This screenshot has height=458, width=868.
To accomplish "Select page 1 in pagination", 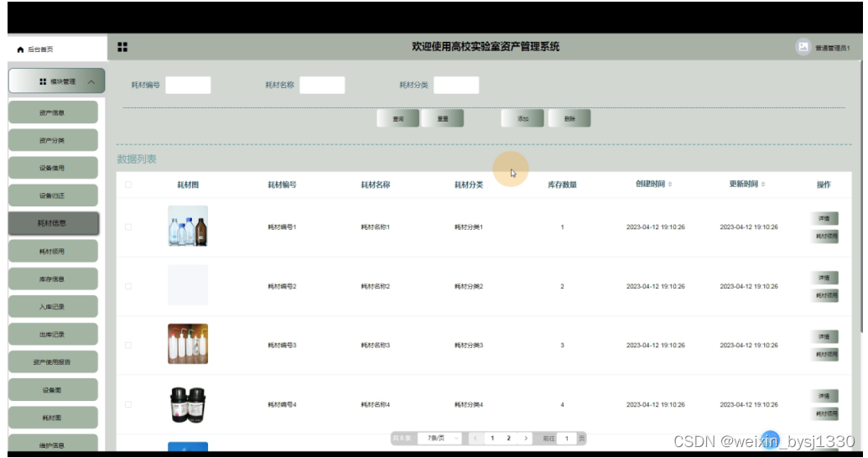I will click(x=492, y=438).
